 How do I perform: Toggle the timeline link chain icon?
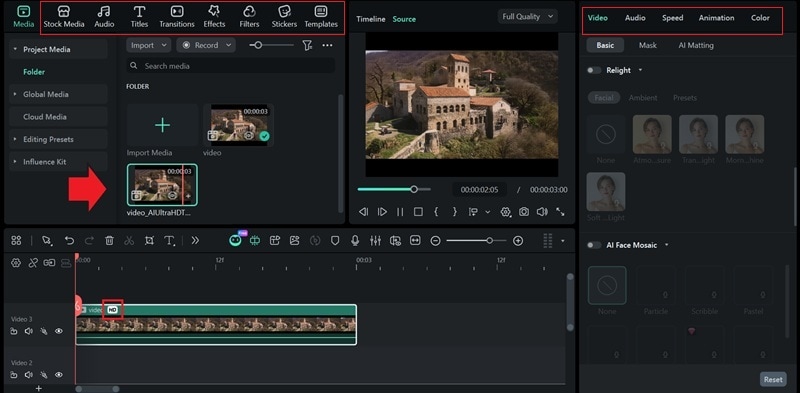click(x=33, y=263)
